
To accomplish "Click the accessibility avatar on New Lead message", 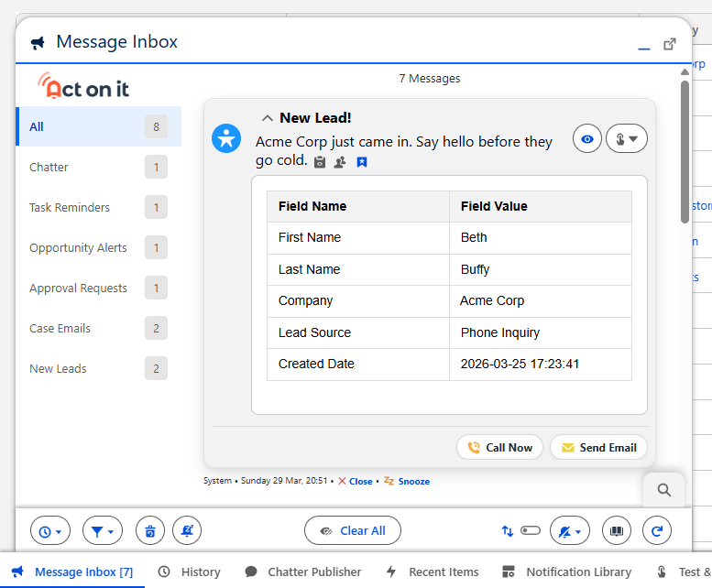I will tap(226, 138).
